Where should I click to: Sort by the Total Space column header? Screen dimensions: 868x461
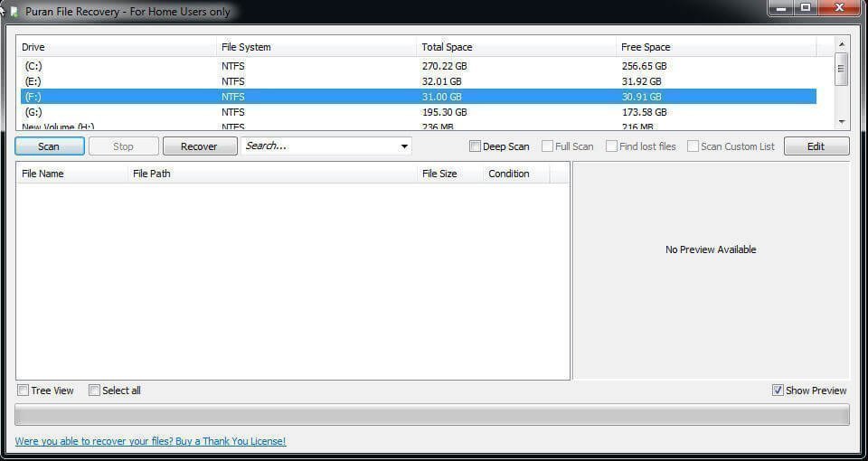point(516,47)
